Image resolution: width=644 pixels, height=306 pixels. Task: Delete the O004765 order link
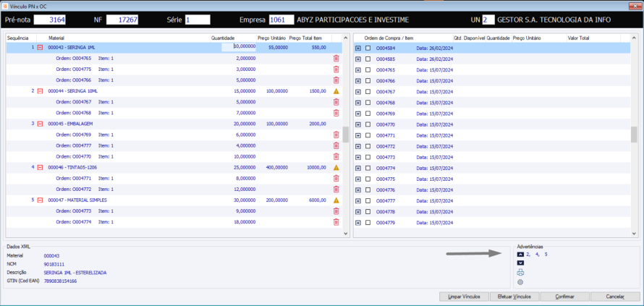[x=336, y=59]
